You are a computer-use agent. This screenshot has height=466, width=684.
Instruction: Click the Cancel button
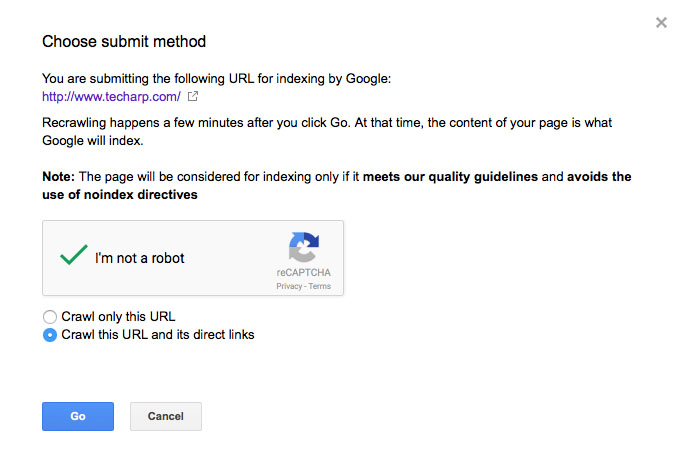tap(166, 416)
